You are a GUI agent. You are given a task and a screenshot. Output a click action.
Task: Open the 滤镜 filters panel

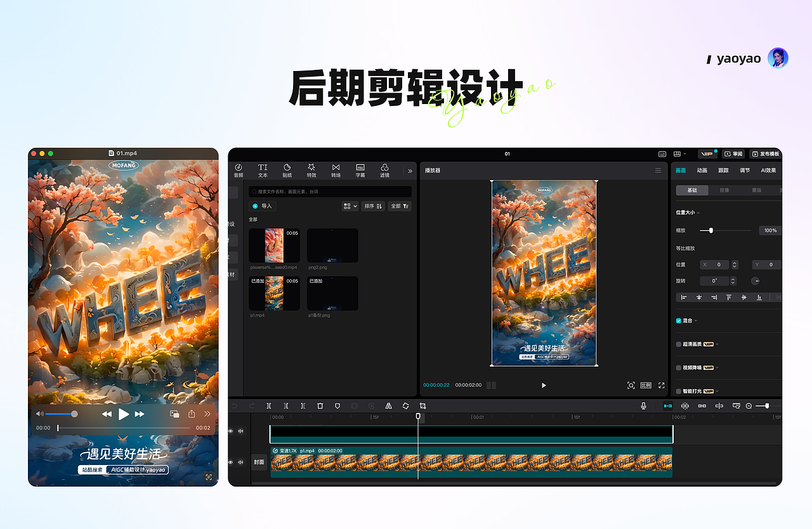pos(384,171)
